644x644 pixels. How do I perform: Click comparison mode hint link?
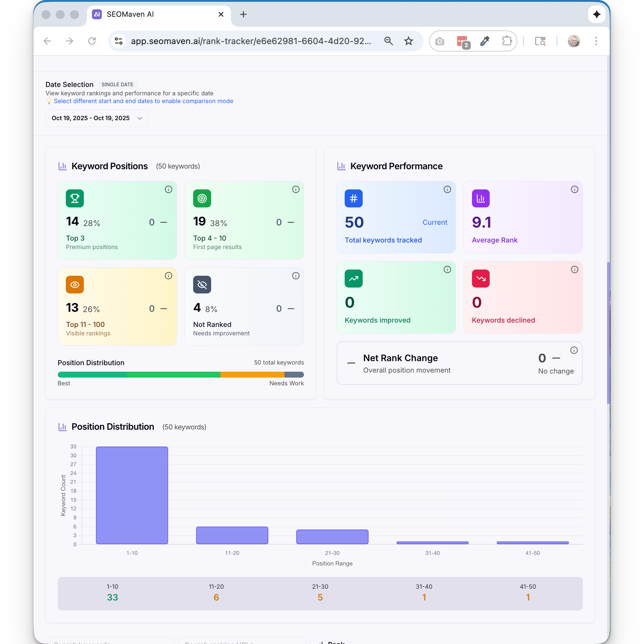coord(143,101)
